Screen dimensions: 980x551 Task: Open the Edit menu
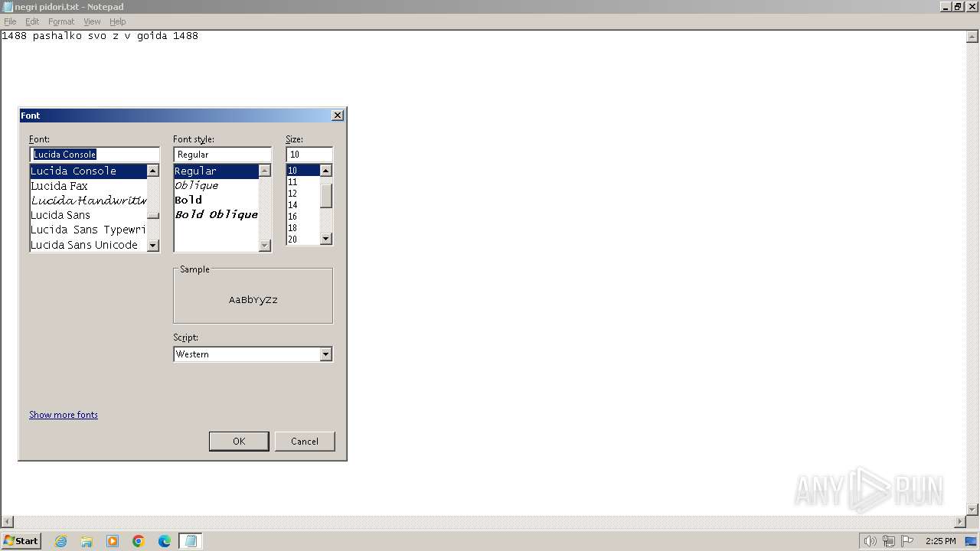pyautogui.click(x=32, y=21)
